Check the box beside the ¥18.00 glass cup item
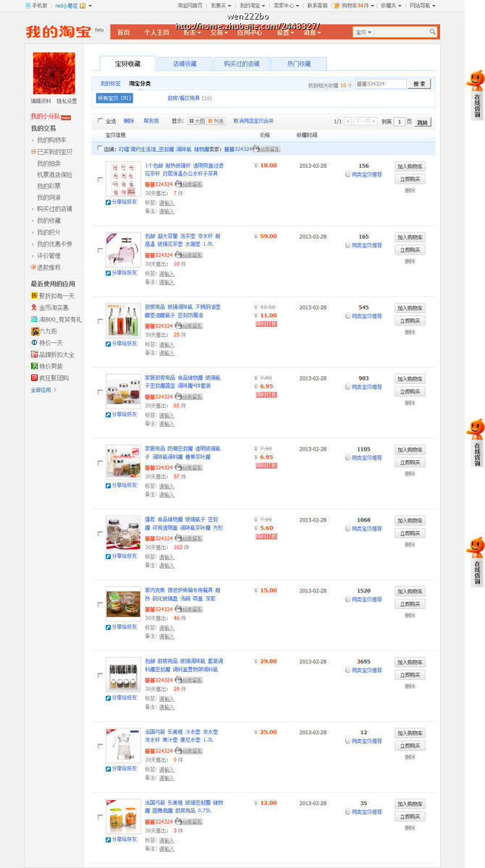 (100, 180)
